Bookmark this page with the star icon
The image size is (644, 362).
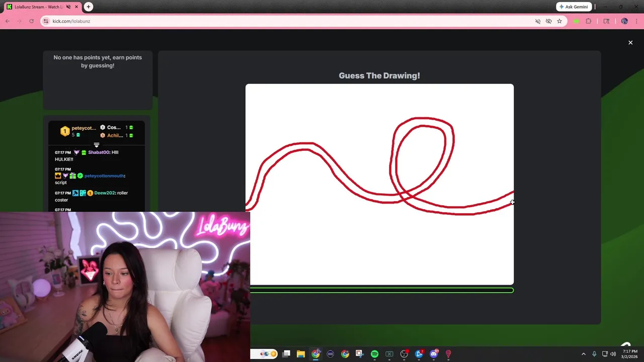click(x=559, y=21)
